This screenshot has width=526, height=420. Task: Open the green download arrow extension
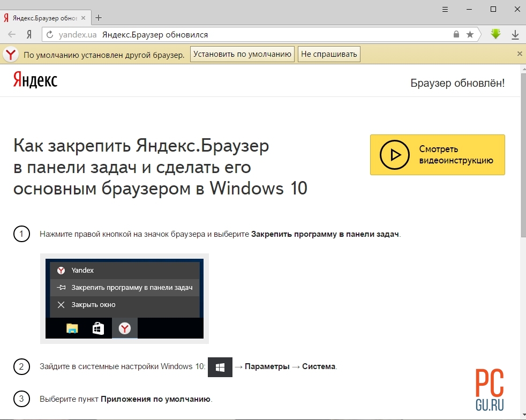[496, 34]
